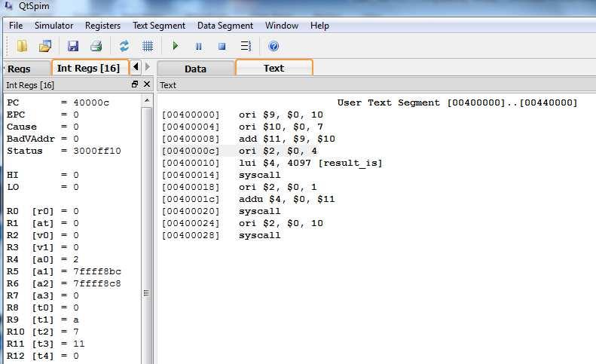Screen dimensions: 596x364
Task: Select the Int Regs [16] tab
Action: click(x=90, y=68)
